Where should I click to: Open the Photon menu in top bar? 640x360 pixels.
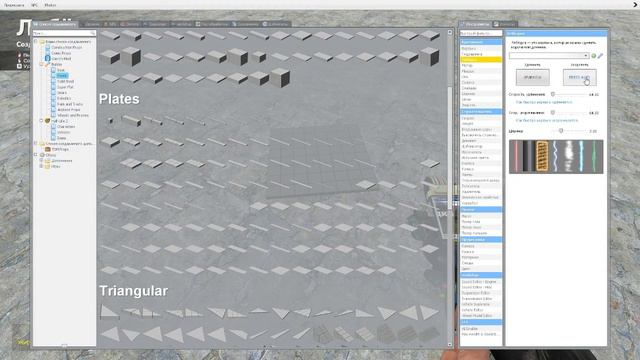click(x=50, y=5)
